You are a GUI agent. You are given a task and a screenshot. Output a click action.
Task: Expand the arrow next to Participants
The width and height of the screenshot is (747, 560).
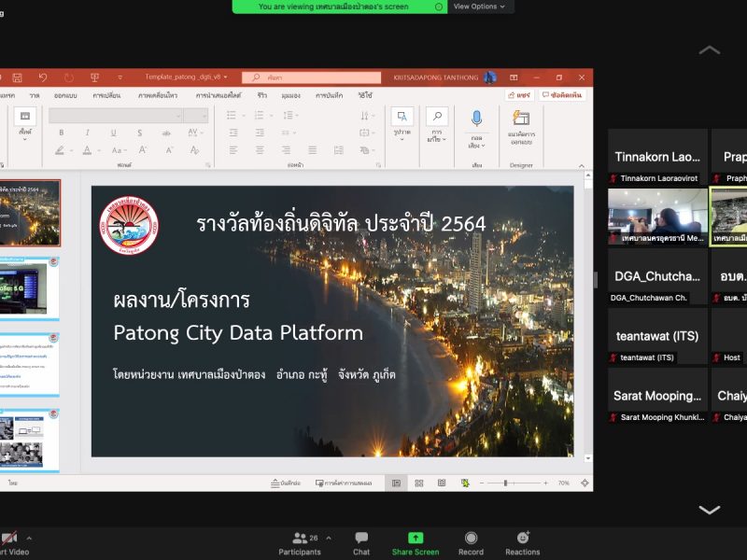click(x=329, y=539)
